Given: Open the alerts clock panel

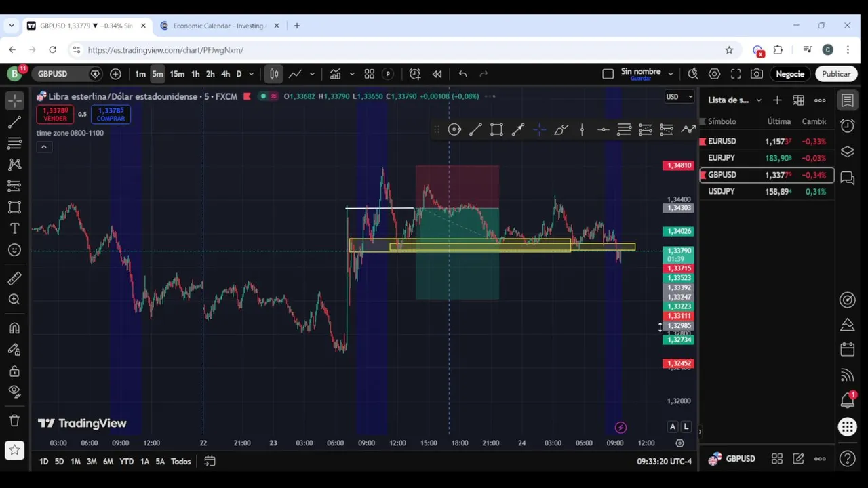Looking at the screenshot, I should pos(847,125).
